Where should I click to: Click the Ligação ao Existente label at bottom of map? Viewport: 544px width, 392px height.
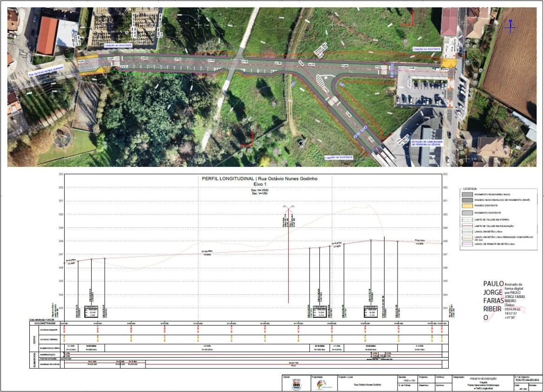[339, 158]
